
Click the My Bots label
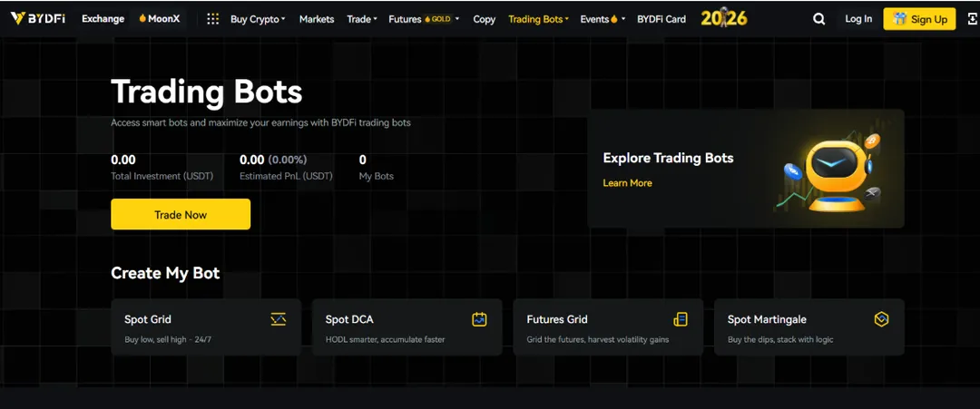point(377,176)
